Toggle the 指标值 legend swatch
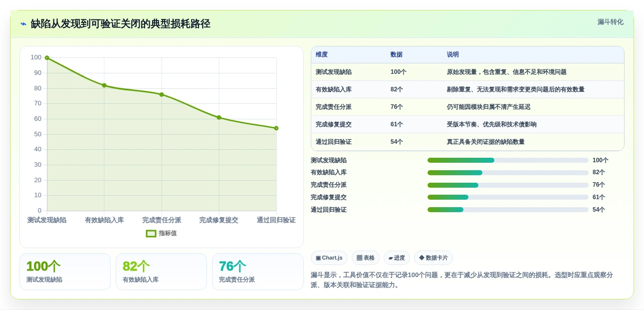 (x=151, y=233)
